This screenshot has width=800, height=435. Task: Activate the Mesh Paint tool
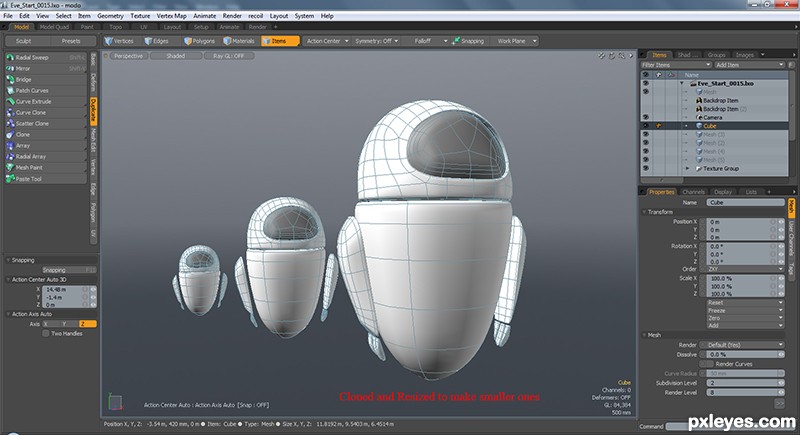[x=45, y=167]
